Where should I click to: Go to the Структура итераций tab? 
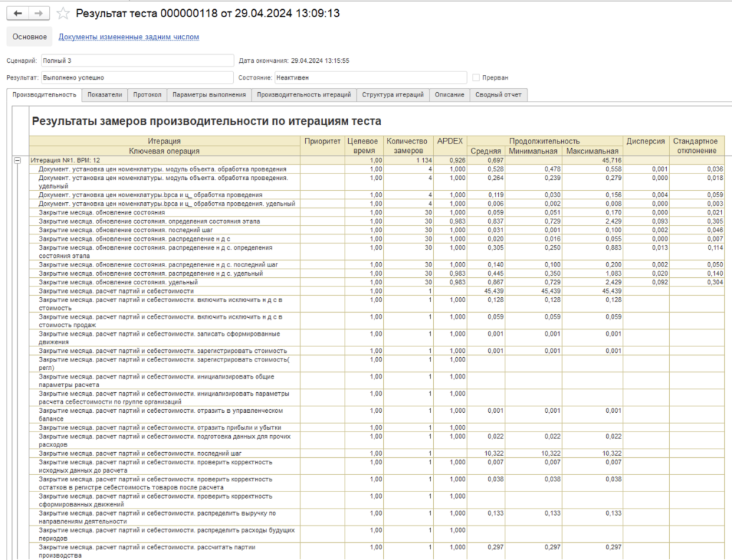(x=392, y=94)
